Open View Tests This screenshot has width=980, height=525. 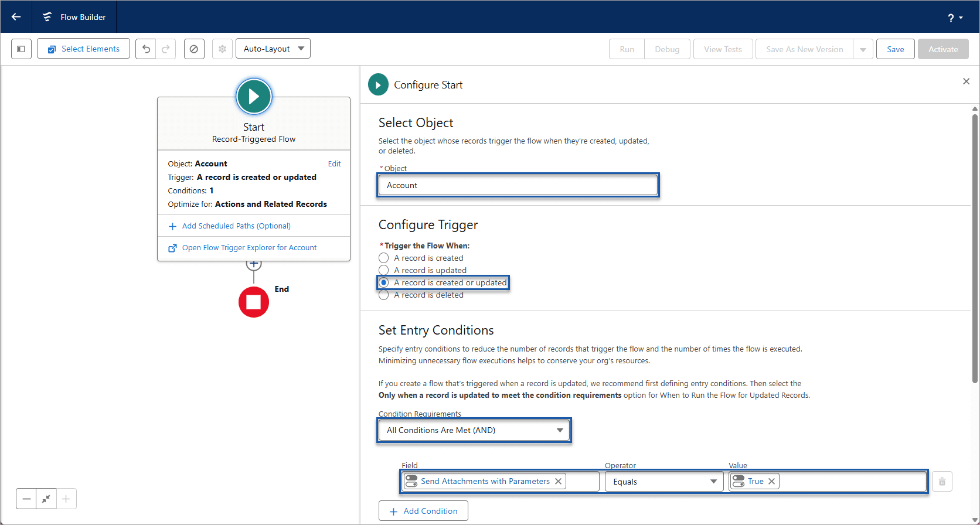[x=723, y=49]
